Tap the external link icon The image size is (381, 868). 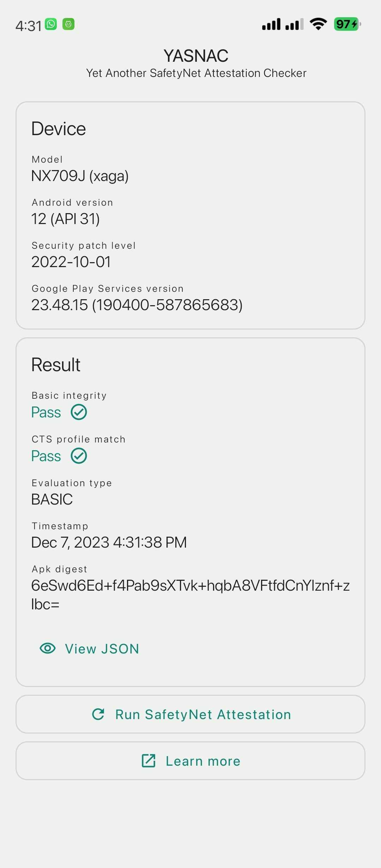149,761
